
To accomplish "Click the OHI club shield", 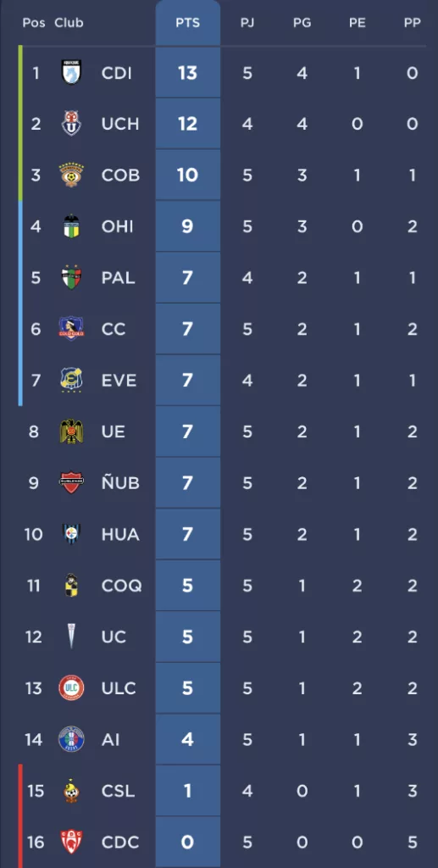I will pyautogui.click(x=71, y=226).
